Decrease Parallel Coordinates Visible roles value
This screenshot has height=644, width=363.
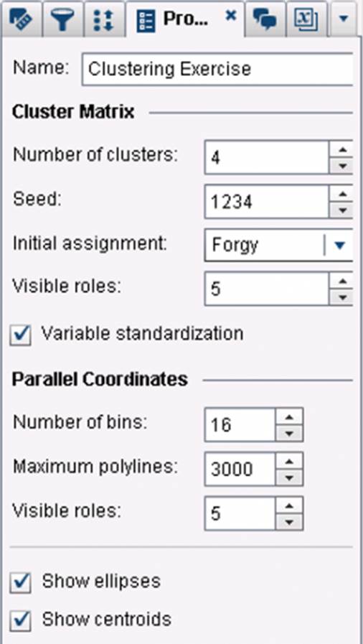click(x=290, y=522)
